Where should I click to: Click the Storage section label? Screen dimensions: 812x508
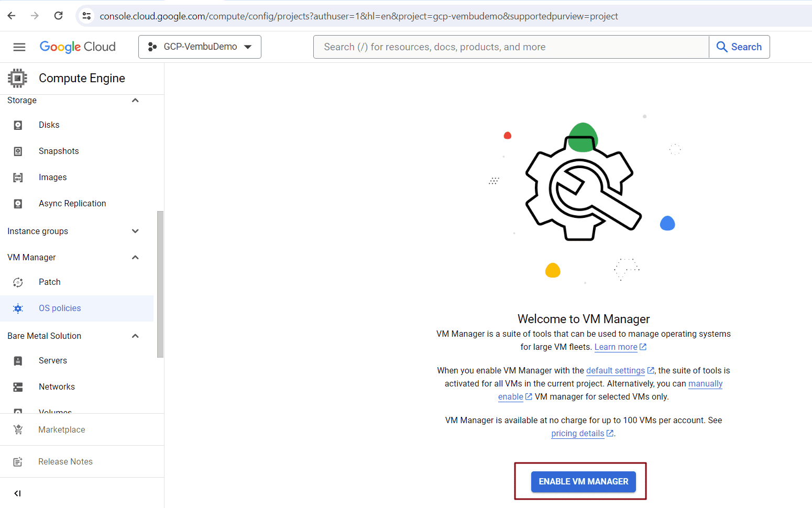click(x=22, y=100)
